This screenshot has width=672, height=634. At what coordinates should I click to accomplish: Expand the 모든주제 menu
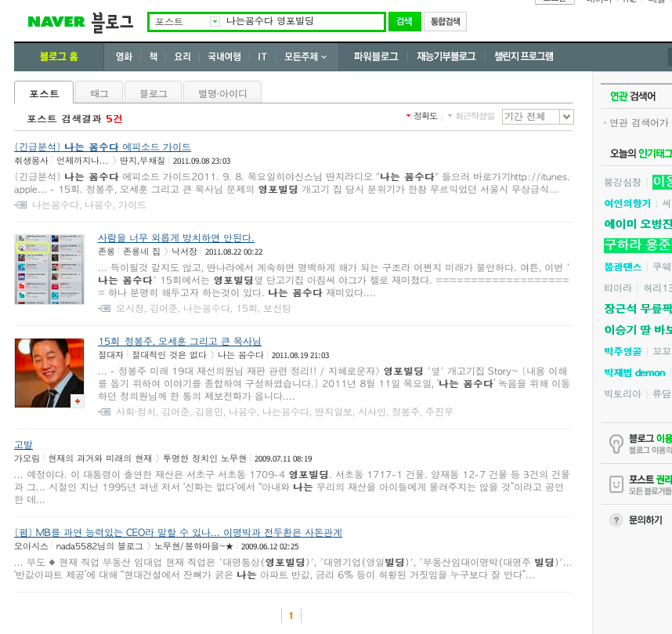305,56
